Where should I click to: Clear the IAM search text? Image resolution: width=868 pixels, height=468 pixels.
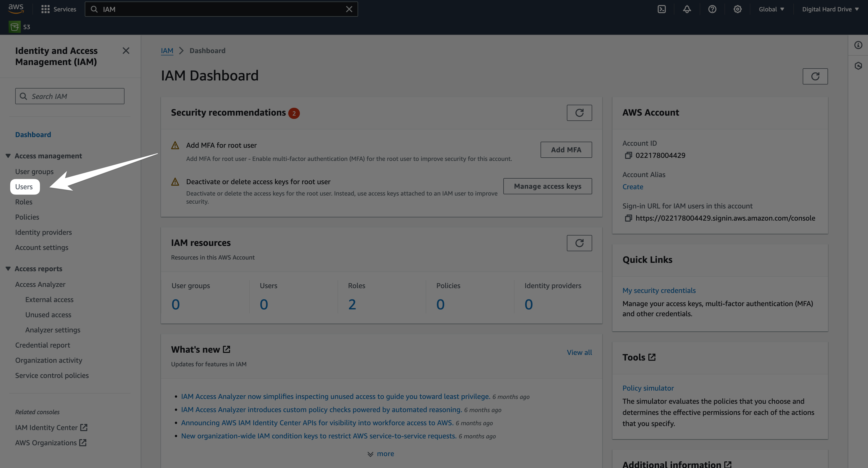[x=349, y=9]
